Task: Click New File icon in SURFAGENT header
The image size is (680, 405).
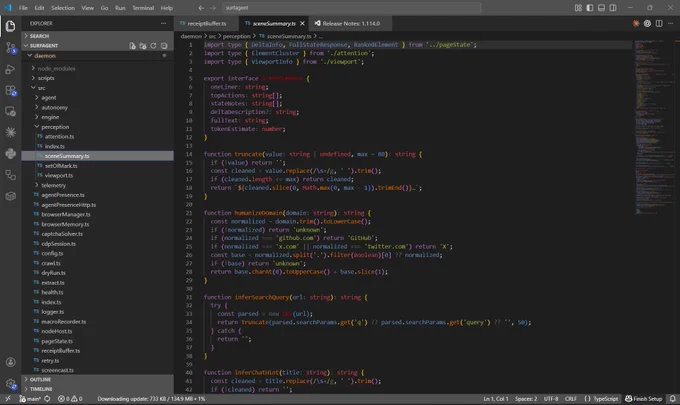Action: pyautogui.click(x=132, y=46)
